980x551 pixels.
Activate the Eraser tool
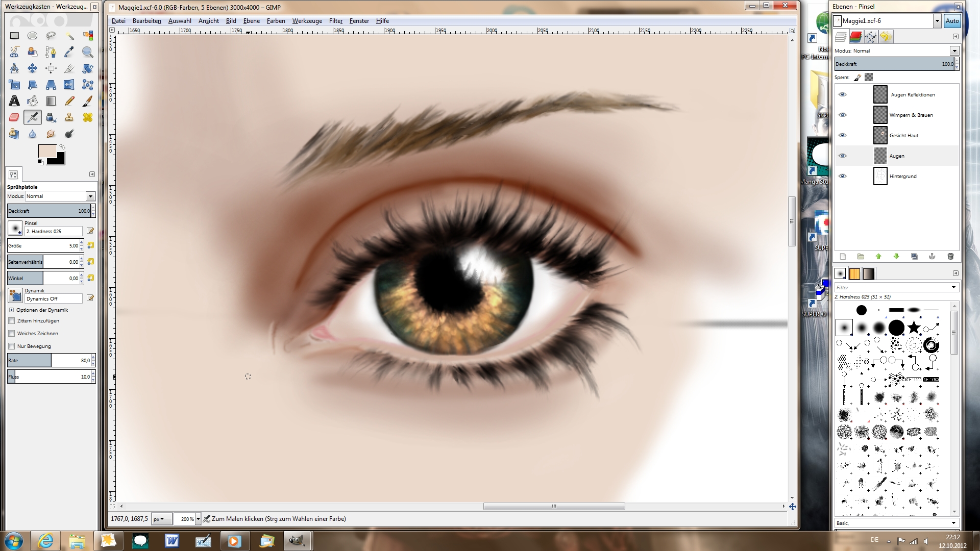point(14,117)
